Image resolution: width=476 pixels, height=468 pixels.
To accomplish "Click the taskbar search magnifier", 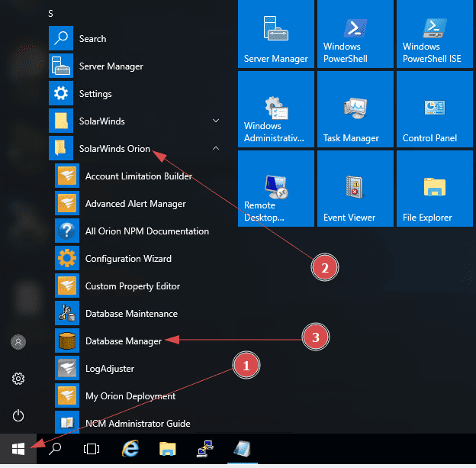I will point(55,449).
